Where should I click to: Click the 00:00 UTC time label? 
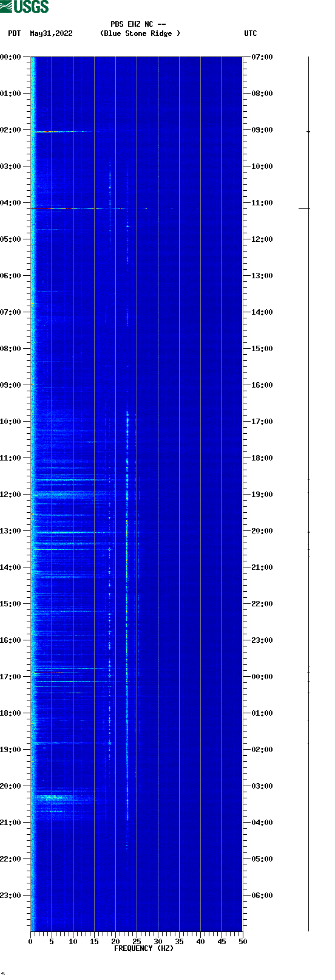[262, 677]
